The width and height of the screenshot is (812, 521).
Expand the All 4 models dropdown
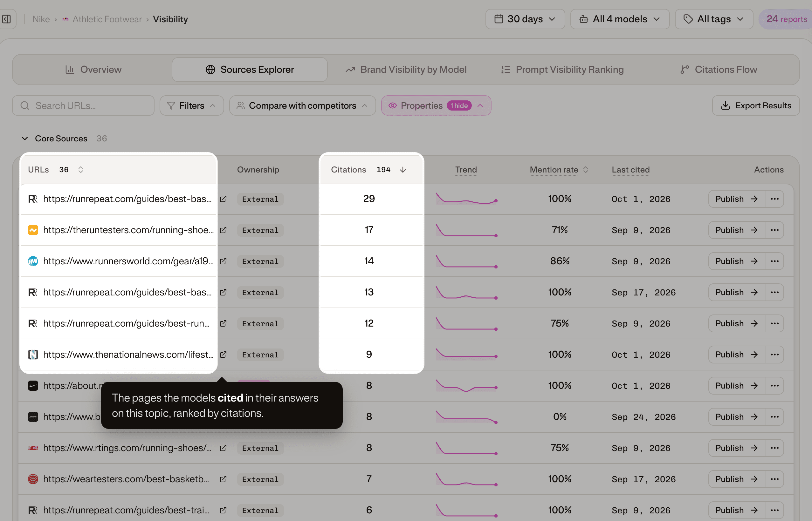620,19
